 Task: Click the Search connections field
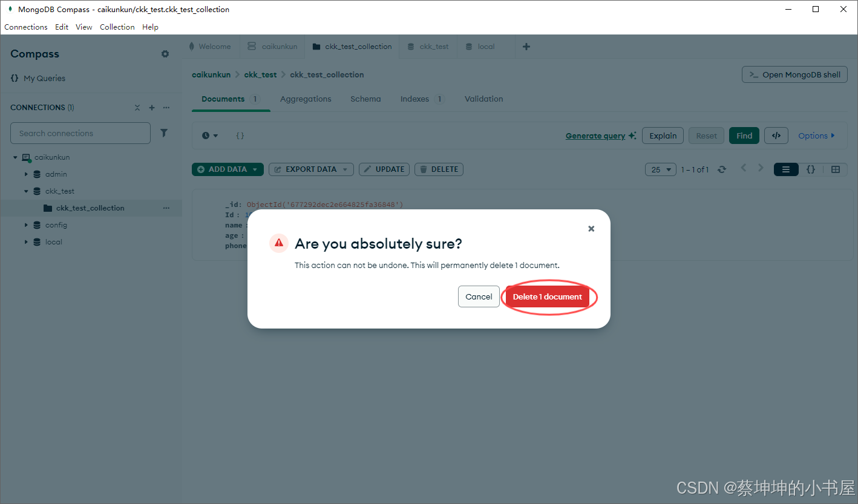tap(80, 133)
